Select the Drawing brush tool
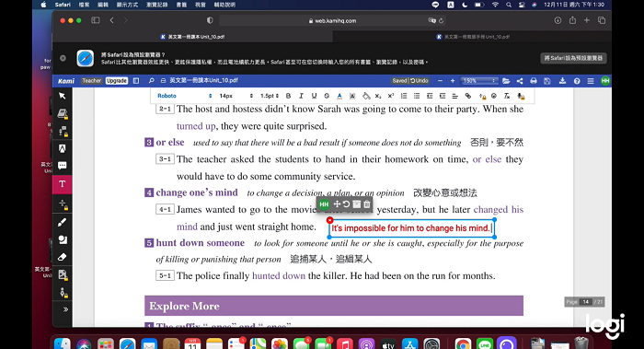This screenshot has width=644, height=349. tap(63, 223)
